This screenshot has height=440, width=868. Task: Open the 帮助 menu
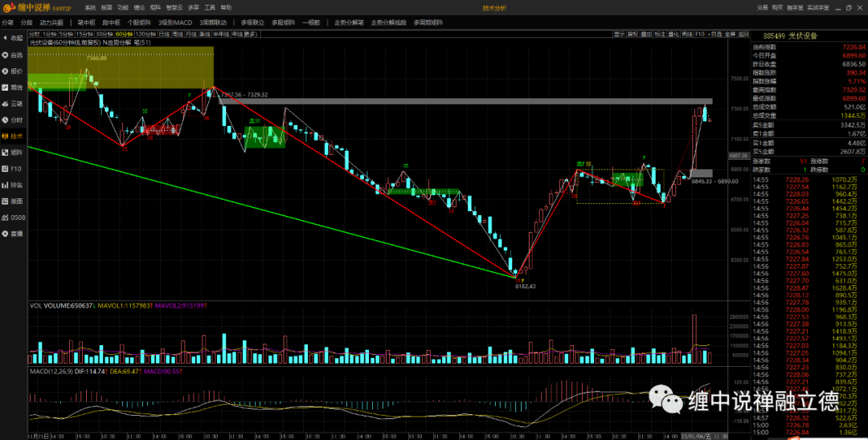[226, 8]
